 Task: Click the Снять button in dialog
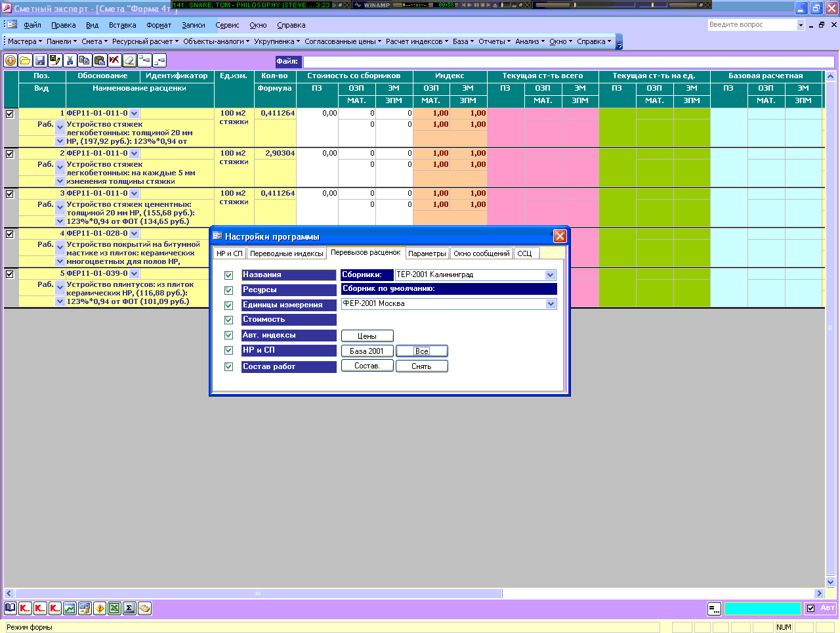click(x=421, y=366)
